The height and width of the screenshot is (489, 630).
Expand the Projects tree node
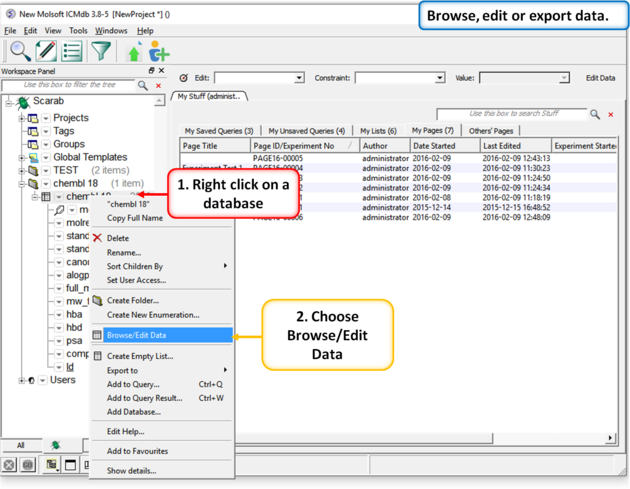(21, 118)
